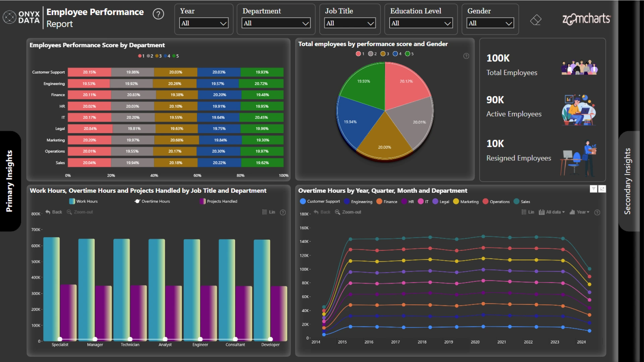Click the 90K Active Employees value
Image resolution: width=644 pixels, height=362 pixels.
495,100
